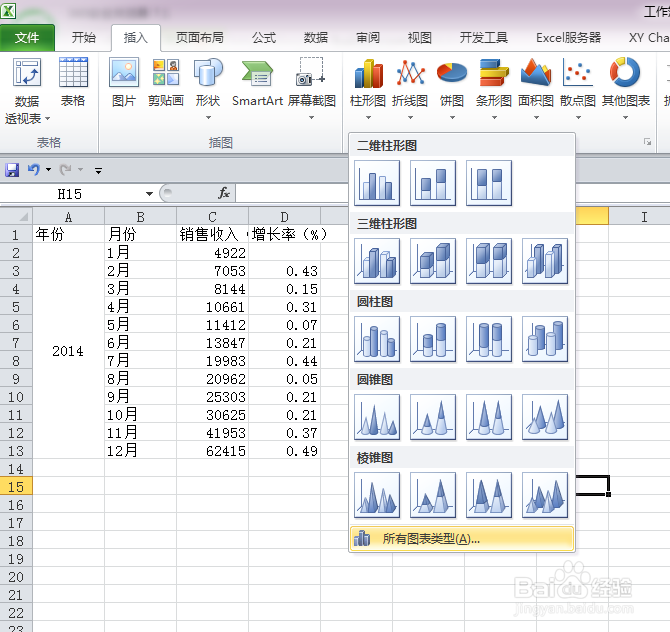Select the stacked pyramid chart
Image resolution: width=670 pixels, height=632 pixels.
click(x=433, y=495)
